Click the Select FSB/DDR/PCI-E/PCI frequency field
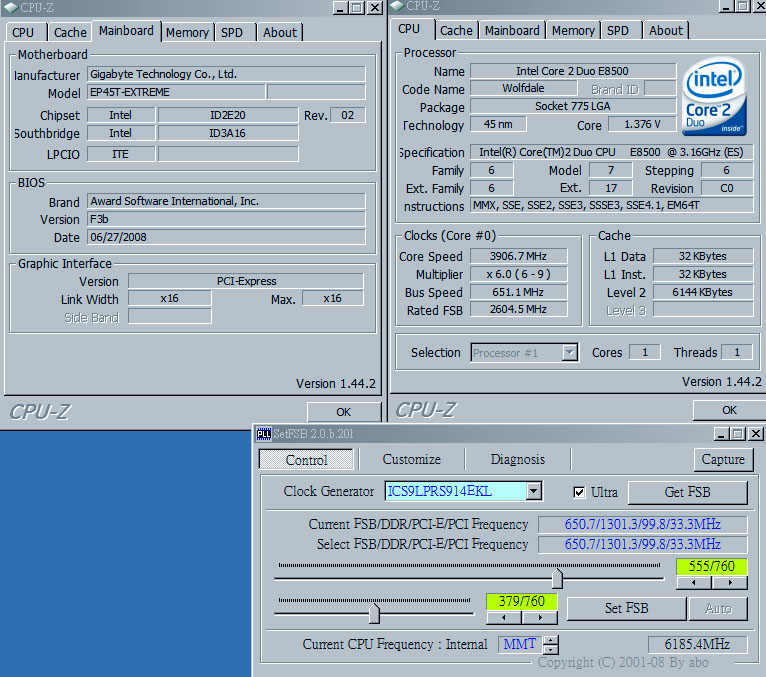Image resolution: width=766 pixels, height=677 pixels. point(642,544)
